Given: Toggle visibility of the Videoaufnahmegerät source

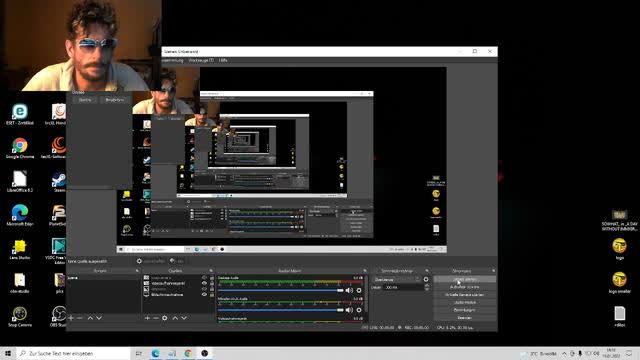Looking at the screenshot, I should pos(204,283).
